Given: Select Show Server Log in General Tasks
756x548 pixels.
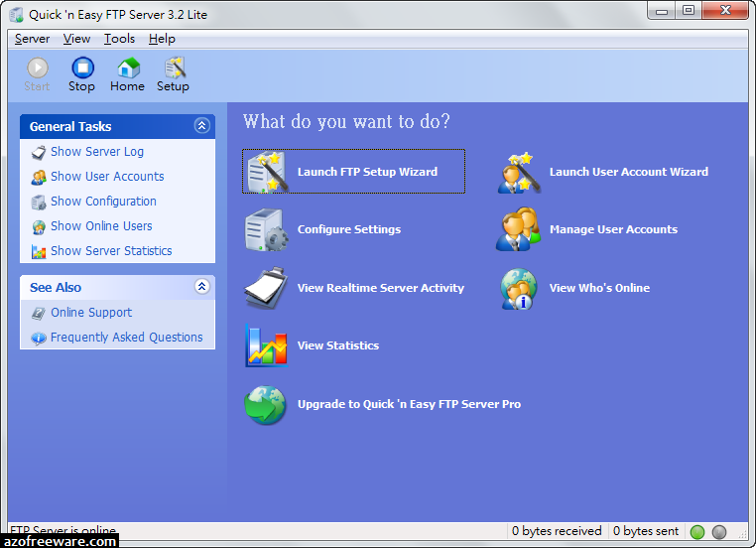Looking at the screenshot, I should pos(97,152).
